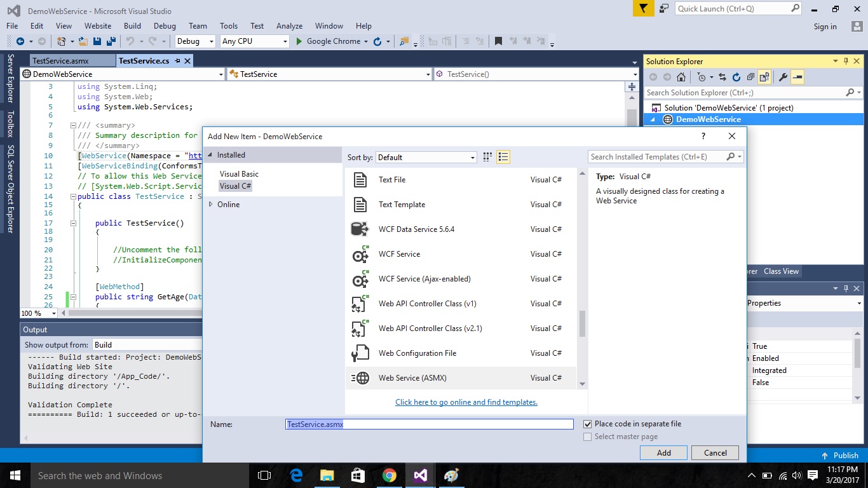The height and width of the screenshot is (488, 868).
Task: Click the Toggle Bookmark toolbar icon
Action: coord(499,41)
